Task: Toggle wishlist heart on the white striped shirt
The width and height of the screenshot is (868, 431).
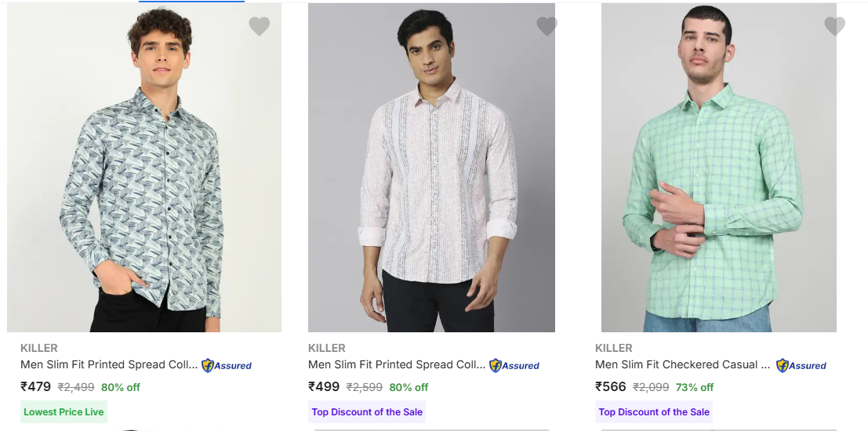Action: coord(547,27)
